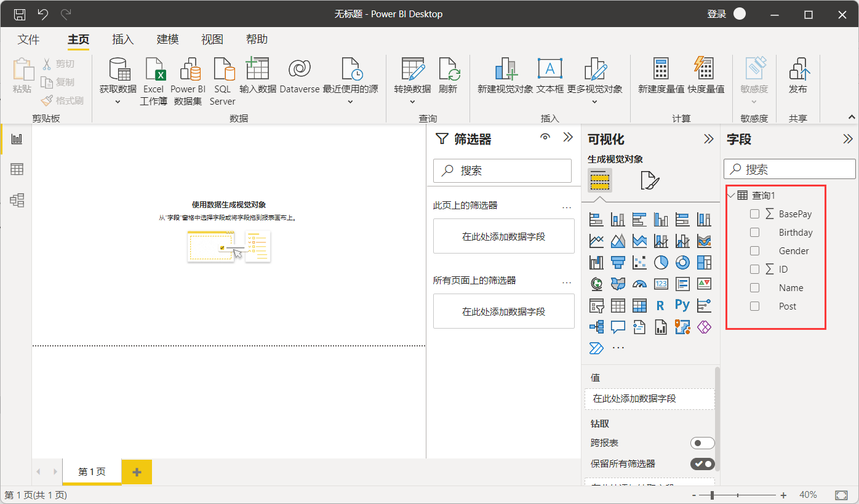
Task: Collapse the 查询1 table tree
Action: click(x=731, y=196)
